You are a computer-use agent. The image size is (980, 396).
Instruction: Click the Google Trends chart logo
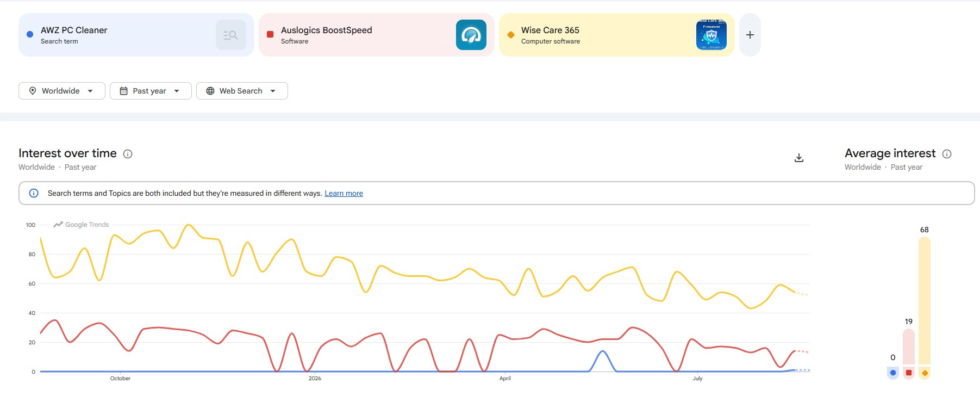[x=81, y=225]
